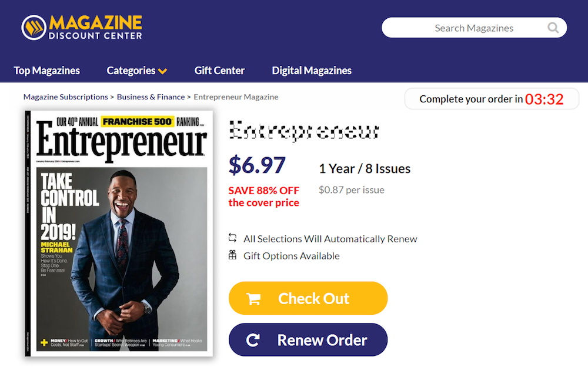Click the automatic renewal arrows icon
This screenshot has height=370, width=588.
[233, 239]
